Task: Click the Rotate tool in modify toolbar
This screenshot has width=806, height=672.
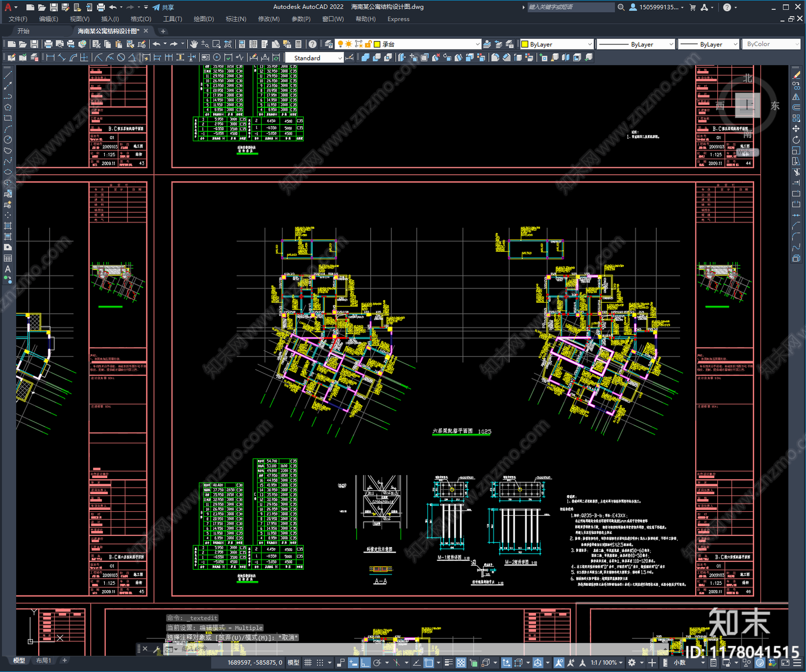Action: click(796, 140)
